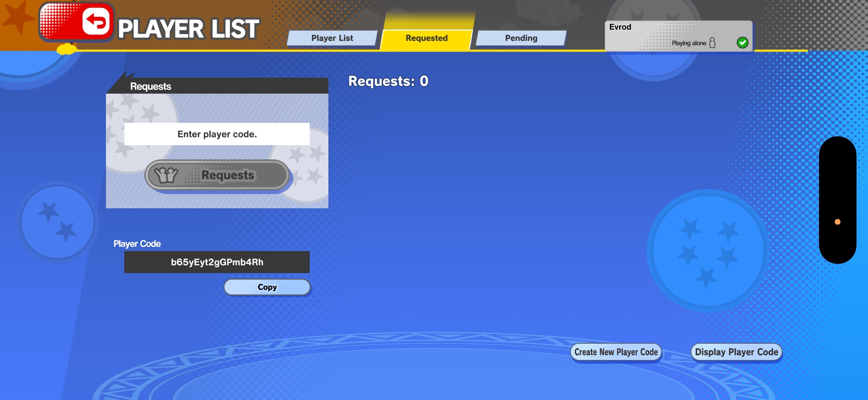The width and height of the screenshot is (868, 400).
Task: Click the dark Requests panel header
Action: click(217, 86)
